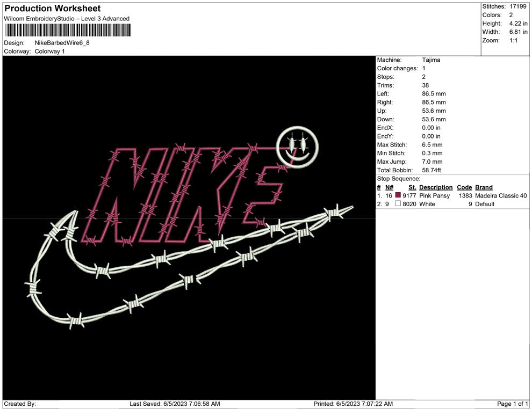Screen dimensions: 532x409
Task: Click the Wilcom EmbroideryStudio subtitle text
Action: [x=67, y=19]
